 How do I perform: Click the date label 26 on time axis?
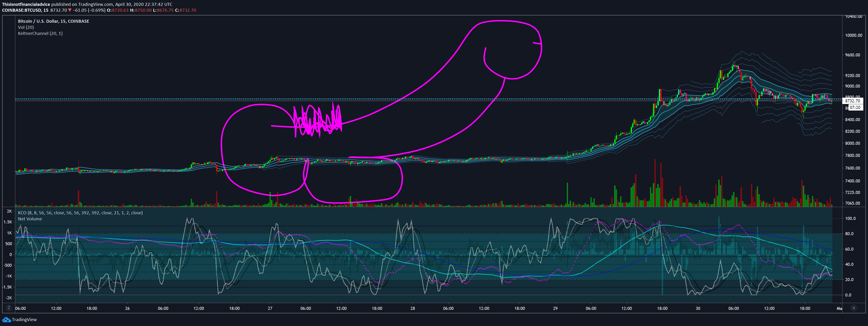click(127, 308)
